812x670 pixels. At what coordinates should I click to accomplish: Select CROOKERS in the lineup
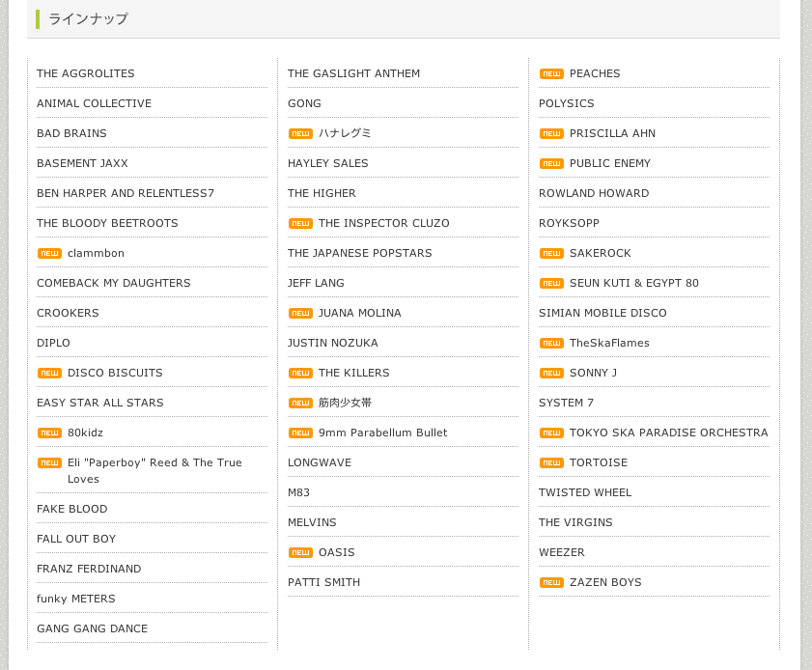pyautogui.click(x=68, y=313)
